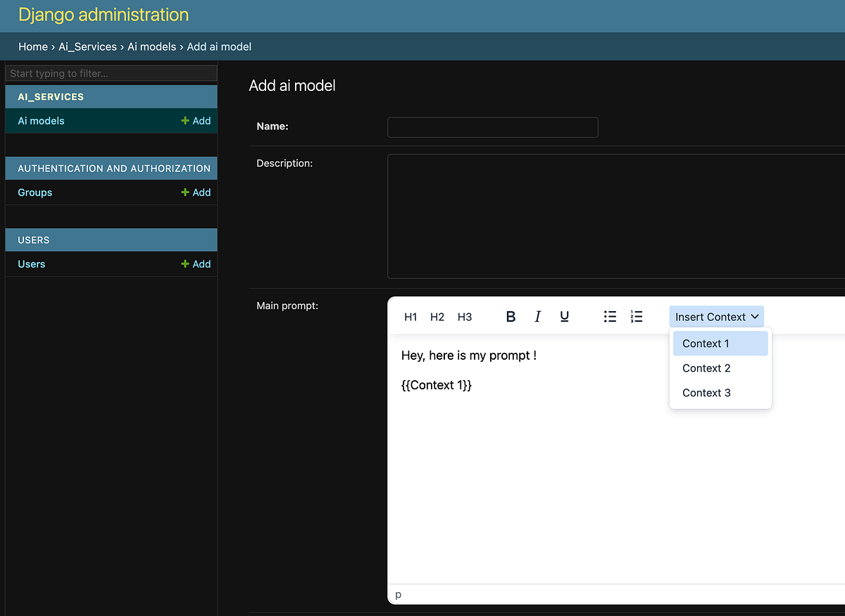Viewport: 845px width, 616px height.
Task: Select Context 3 from the dropdown
Action: click(x=706, y=392)
